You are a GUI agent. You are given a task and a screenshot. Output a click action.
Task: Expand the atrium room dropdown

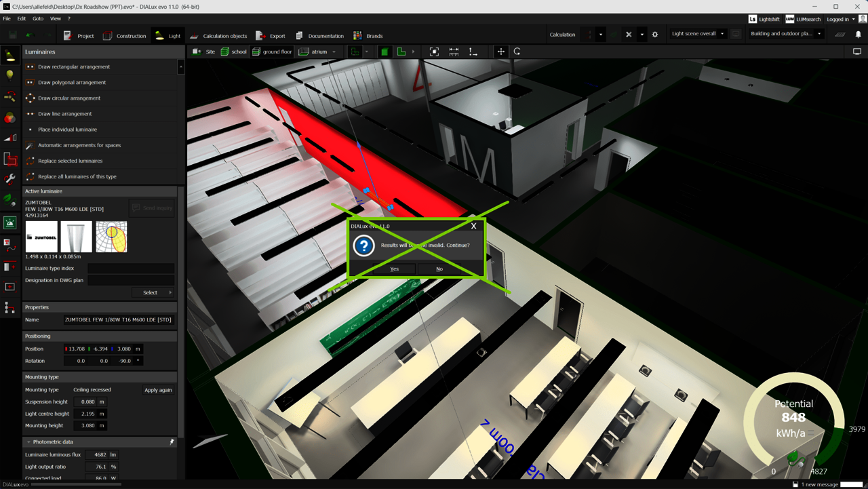coord(334,52)
